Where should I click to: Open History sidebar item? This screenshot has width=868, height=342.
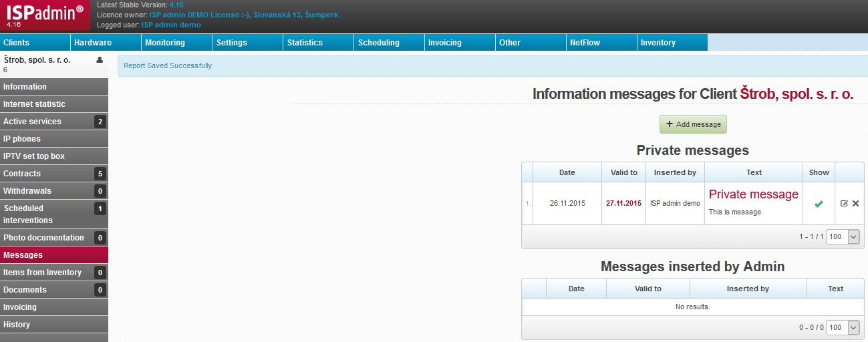[x=54, y=325]
